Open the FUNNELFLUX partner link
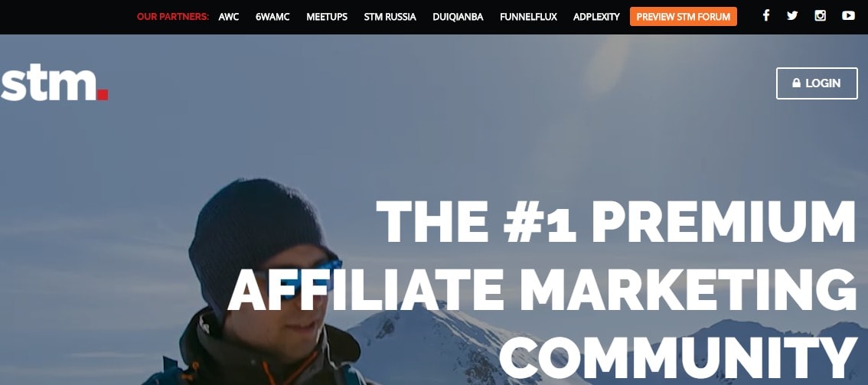868x385 pixels. point(528,17)
